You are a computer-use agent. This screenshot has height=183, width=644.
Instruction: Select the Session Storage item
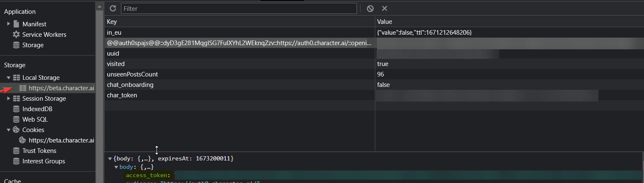tap(44, 99)
